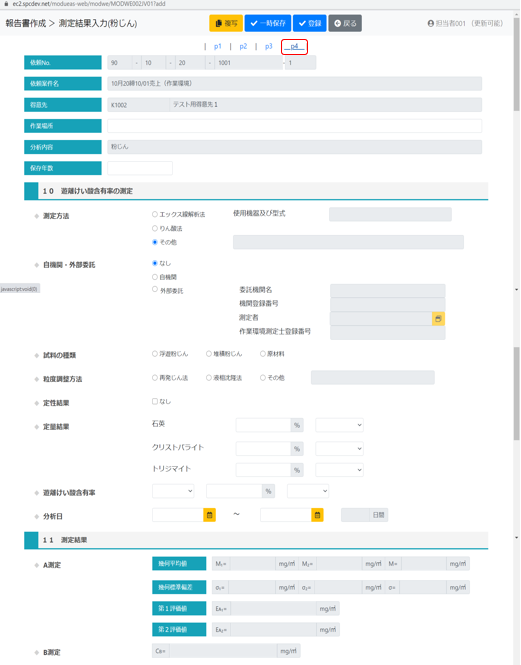
Task: Switch to the p1 page tab
Action: coord(218,46)
